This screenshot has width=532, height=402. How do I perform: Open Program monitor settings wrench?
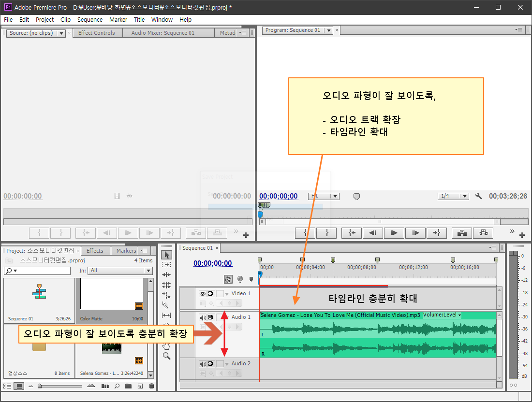pos(478,196)
